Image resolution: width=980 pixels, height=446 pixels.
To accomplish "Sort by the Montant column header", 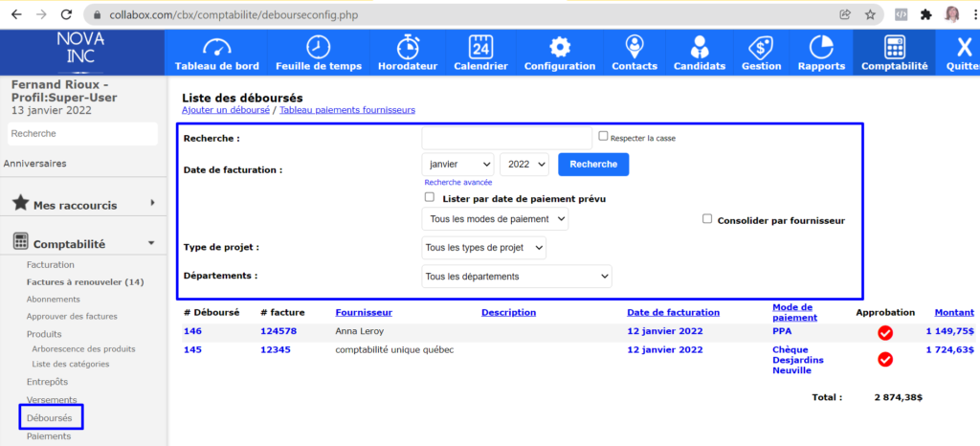I will [x=954, y=312].
